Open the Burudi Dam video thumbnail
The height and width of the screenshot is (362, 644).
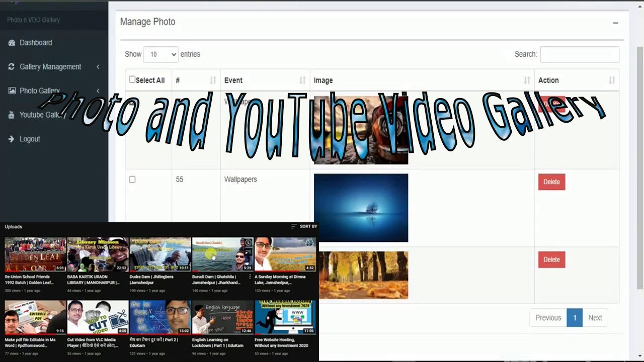[222, 255]
